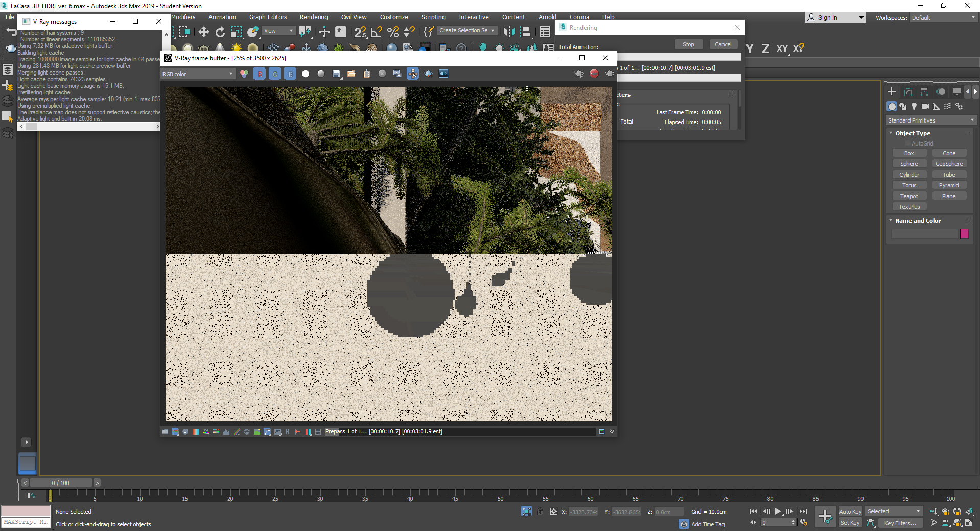Collapse the Object Type rollout
The width and height of the screenshot is (980, 531).
click(x=913, y=133)
